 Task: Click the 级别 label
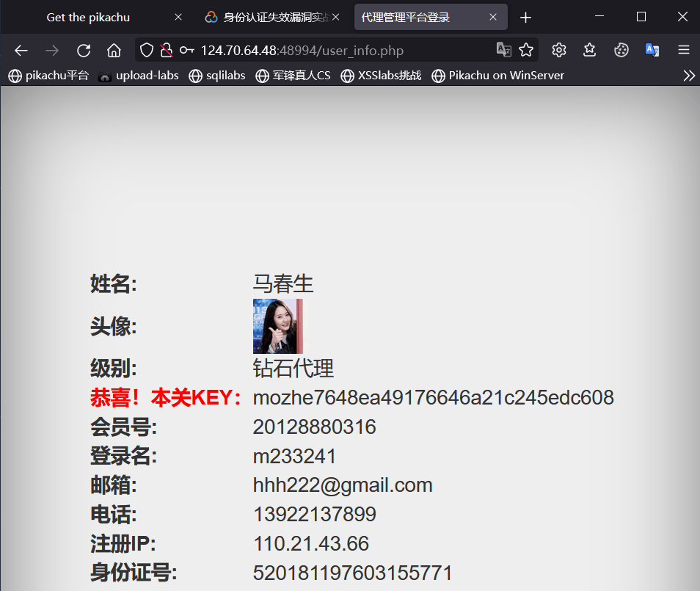tap(114, 369)
